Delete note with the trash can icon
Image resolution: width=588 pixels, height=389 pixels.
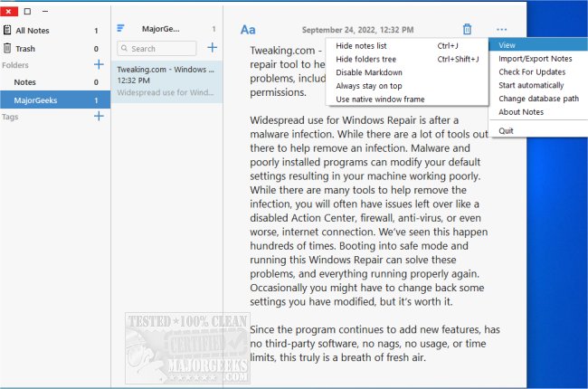(x=467, y=29)
